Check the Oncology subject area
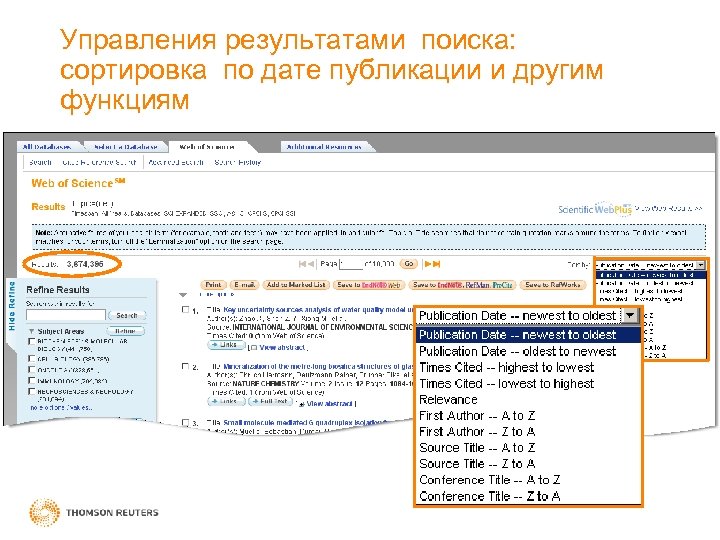 coord(32,370)
